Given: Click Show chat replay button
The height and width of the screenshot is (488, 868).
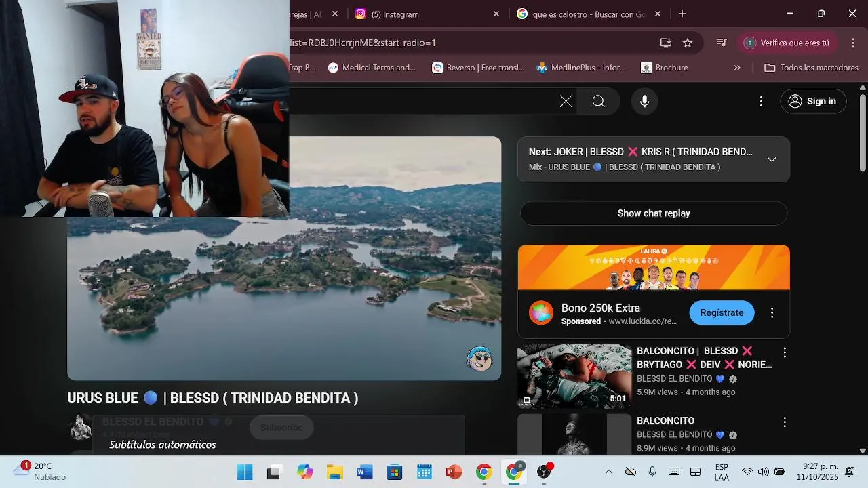Looking at the screenshot, I should coord(654,213).
